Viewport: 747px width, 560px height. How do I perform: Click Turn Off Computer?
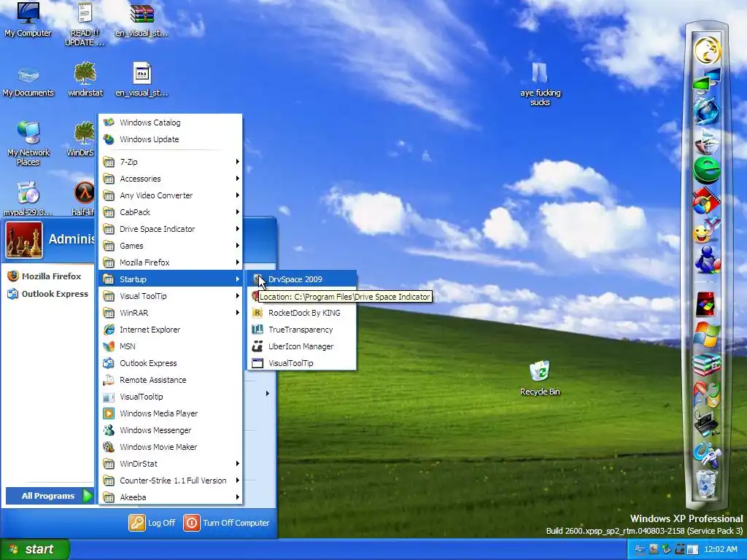point(226,522)
